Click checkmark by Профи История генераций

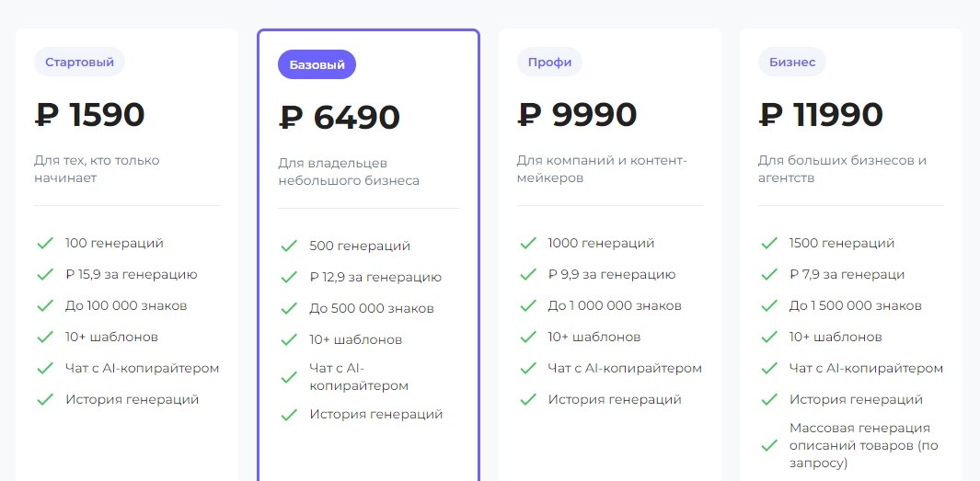[527, 400]
